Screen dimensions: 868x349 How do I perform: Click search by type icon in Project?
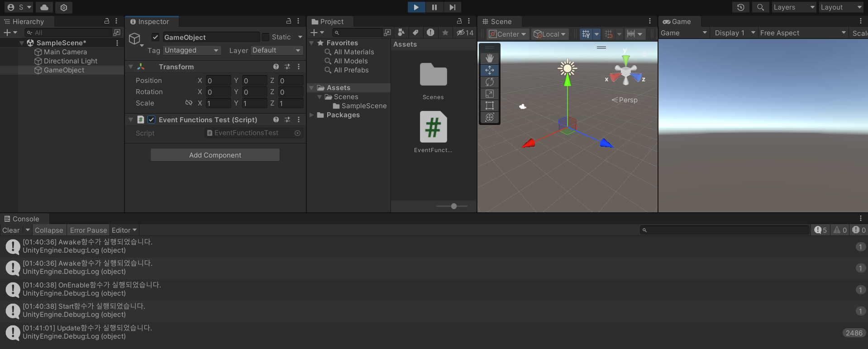tap(401, 33)
